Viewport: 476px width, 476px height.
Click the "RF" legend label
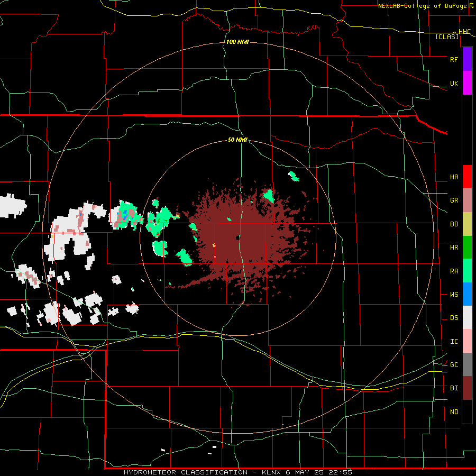click(454, 59)
